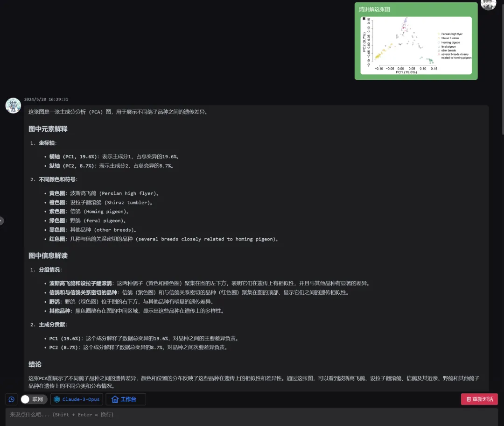Click the 坐标轴 list heading
The width and height of the screenshot is (504, 426).
coord(48,143)
